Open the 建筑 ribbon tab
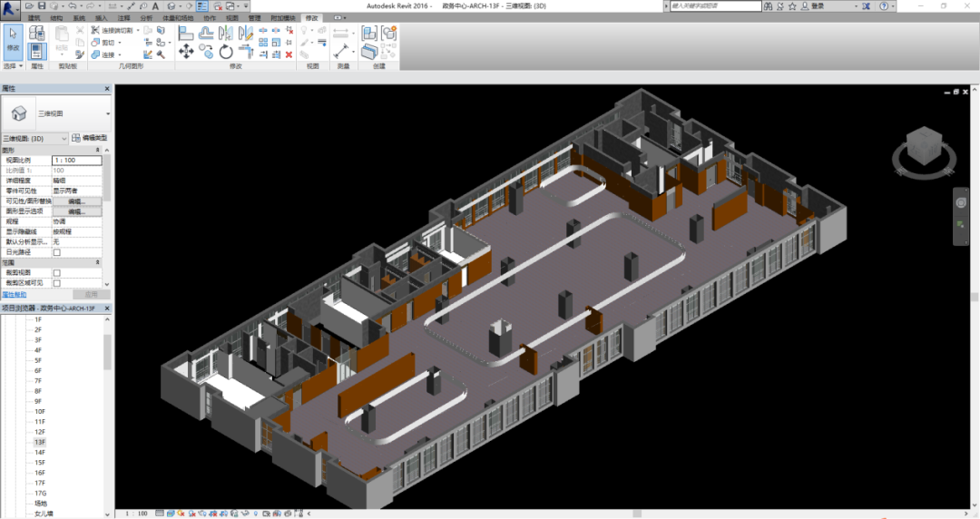The width and height of the screenshot is (980, 519). (x=34, y=18)
